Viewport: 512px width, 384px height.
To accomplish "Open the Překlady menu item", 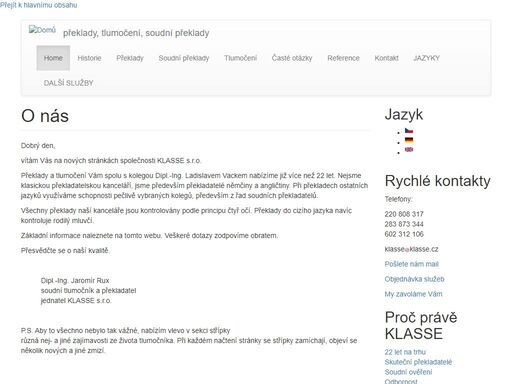I will [130, 58].
